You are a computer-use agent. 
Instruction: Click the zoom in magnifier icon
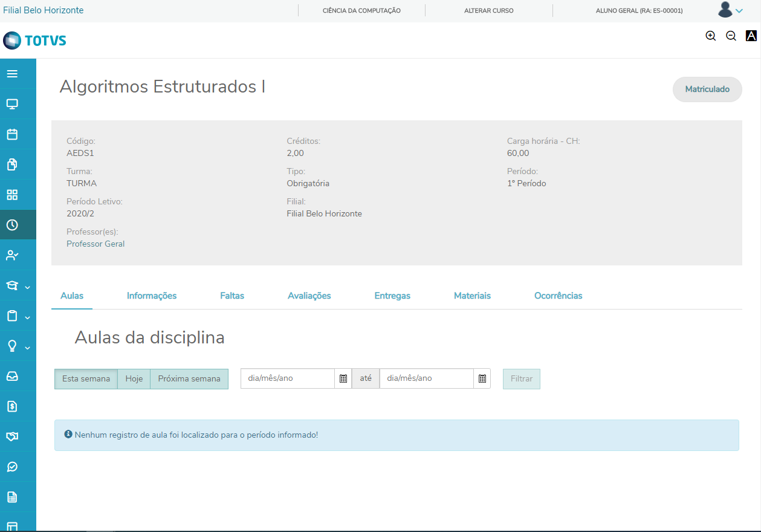click(x=711, y=36)
